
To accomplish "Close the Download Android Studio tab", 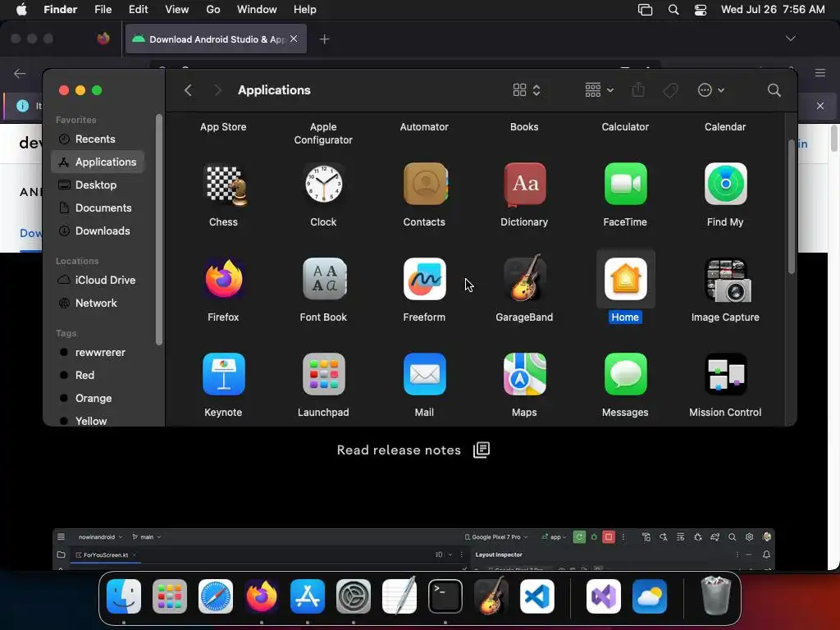I will [294, 39].
